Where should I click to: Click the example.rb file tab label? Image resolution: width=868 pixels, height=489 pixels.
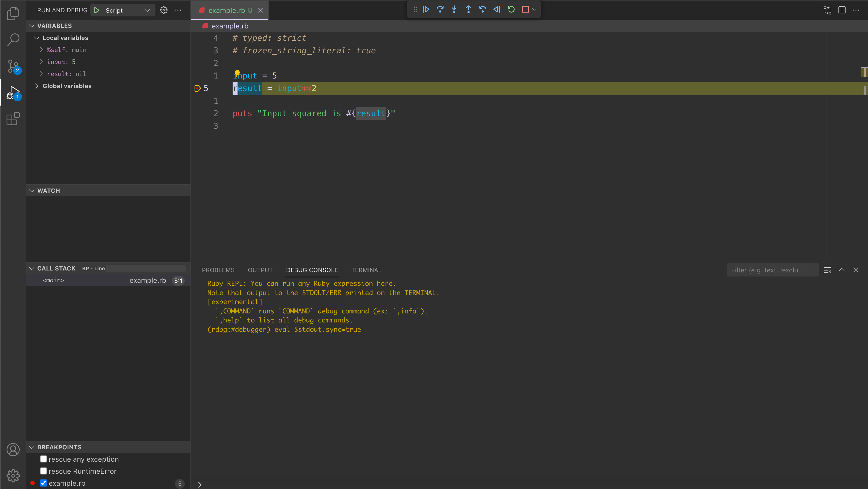point(230,10)
